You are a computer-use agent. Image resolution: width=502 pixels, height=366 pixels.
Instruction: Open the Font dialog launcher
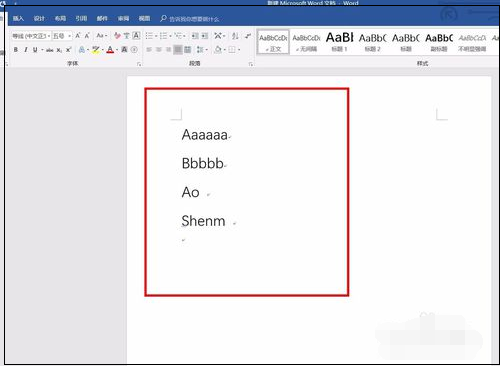pos(139,64)
